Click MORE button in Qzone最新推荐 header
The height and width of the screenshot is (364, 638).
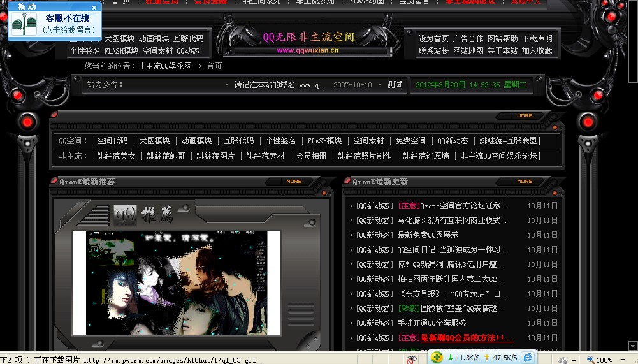pos(294,181)
